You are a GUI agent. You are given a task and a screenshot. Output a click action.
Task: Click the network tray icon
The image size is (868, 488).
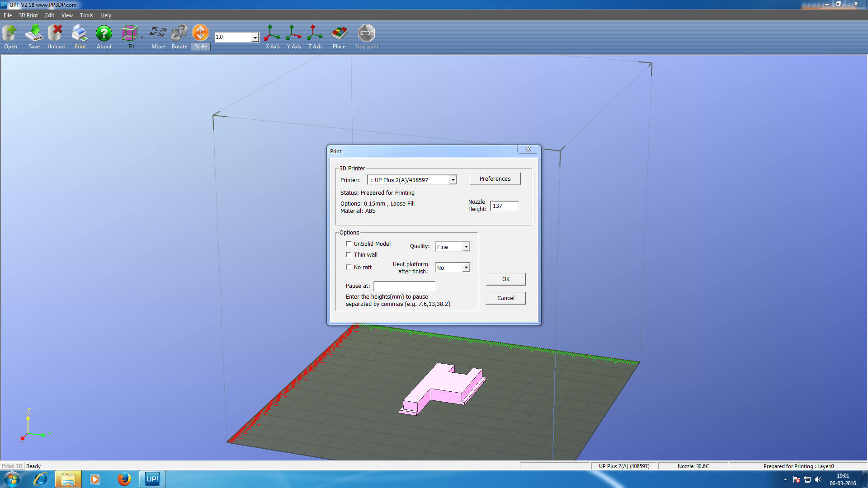pyautogui.click(x=807, y=479)
